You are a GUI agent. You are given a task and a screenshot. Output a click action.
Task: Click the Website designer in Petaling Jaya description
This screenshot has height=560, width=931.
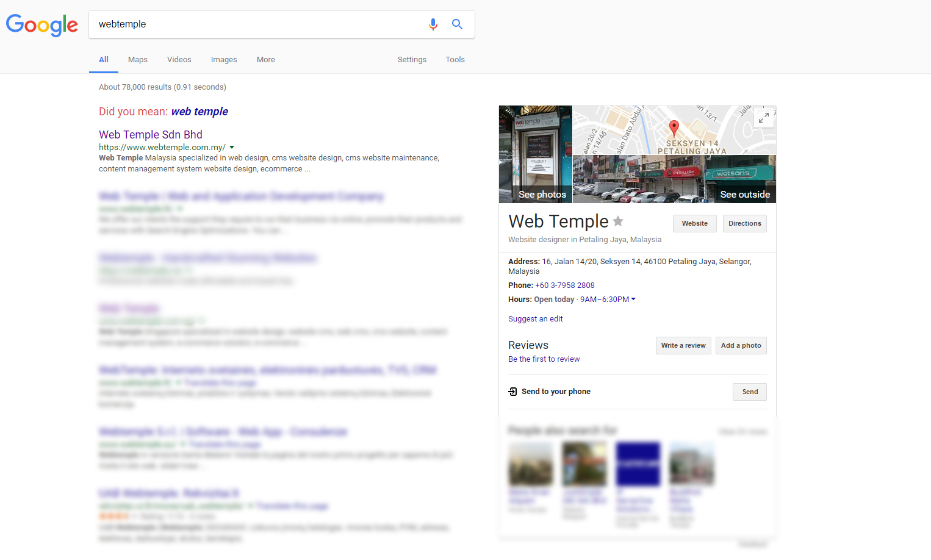[585, 240]
